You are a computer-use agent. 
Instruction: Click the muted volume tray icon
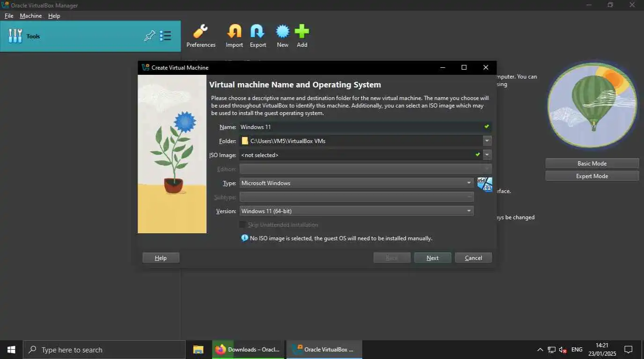pyautogui.click(x=563, y=350)
